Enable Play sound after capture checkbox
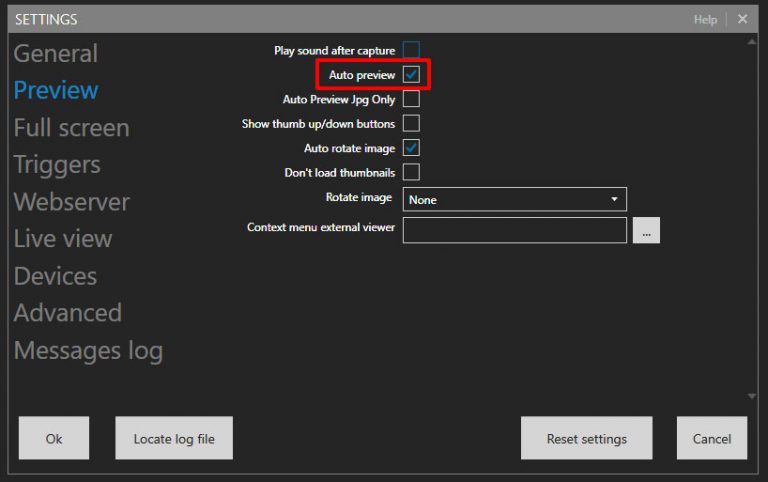The height and width of the screenshot is (482, 768). coord(411,50)
